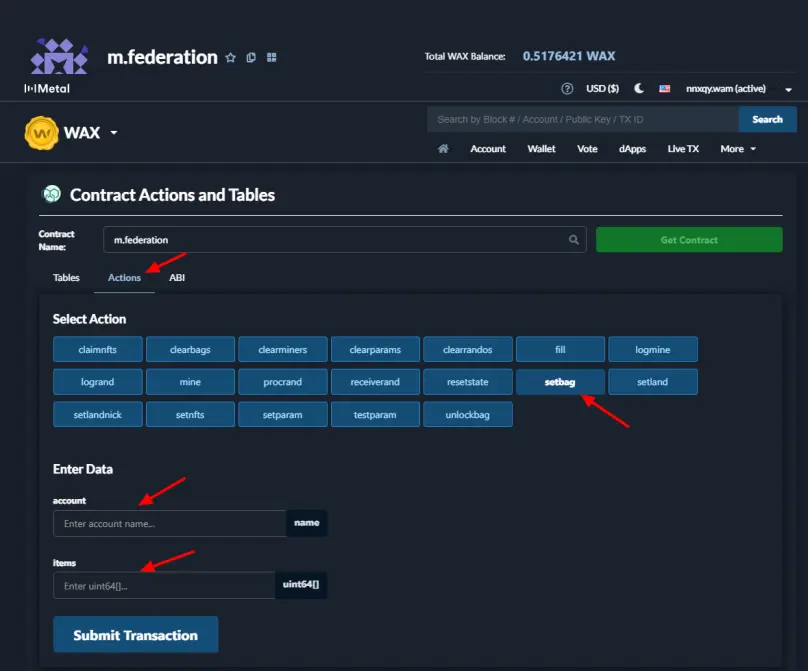Focus the Contract Name input field
The image size is (808, 671).
(344, 240)
